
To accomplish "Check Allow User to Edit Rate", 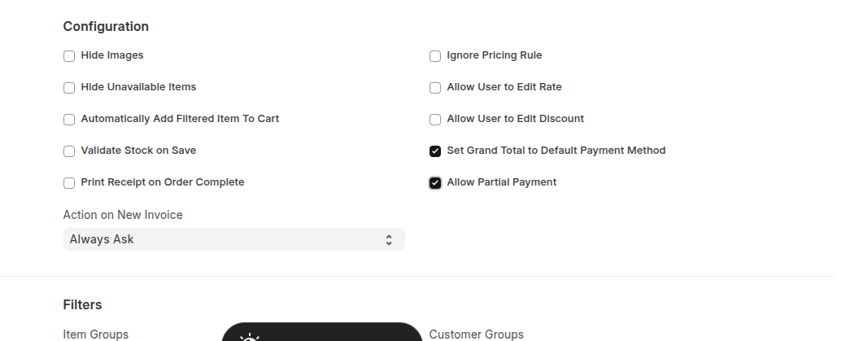I will 435,88.
